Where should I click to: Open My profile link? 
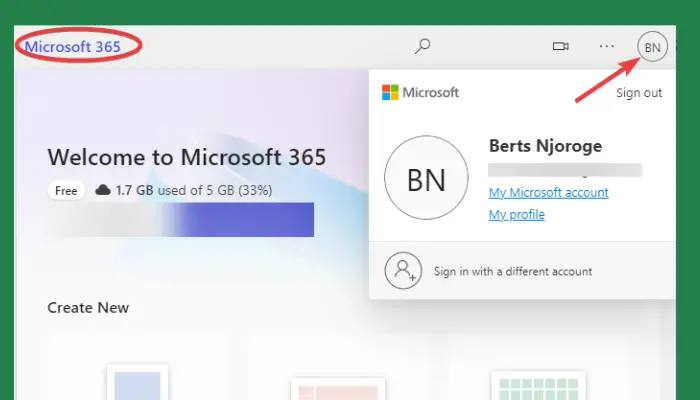[517, 215]
